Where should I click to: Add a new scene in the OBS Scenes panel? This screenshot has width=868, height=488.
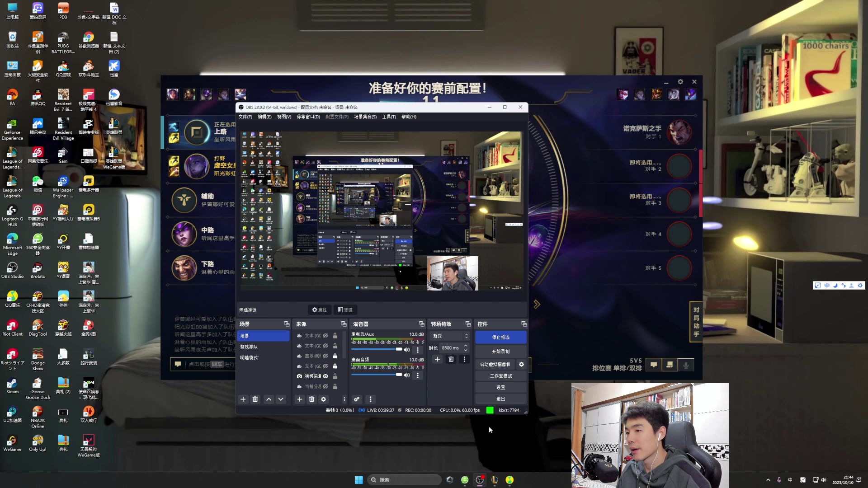click(x=243, y=399)
